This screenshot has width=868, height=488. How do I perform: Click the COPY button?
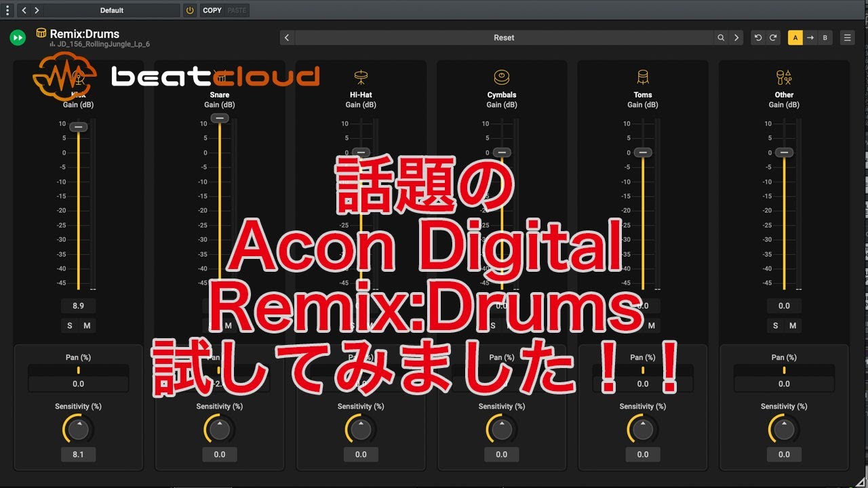[212, 10]
